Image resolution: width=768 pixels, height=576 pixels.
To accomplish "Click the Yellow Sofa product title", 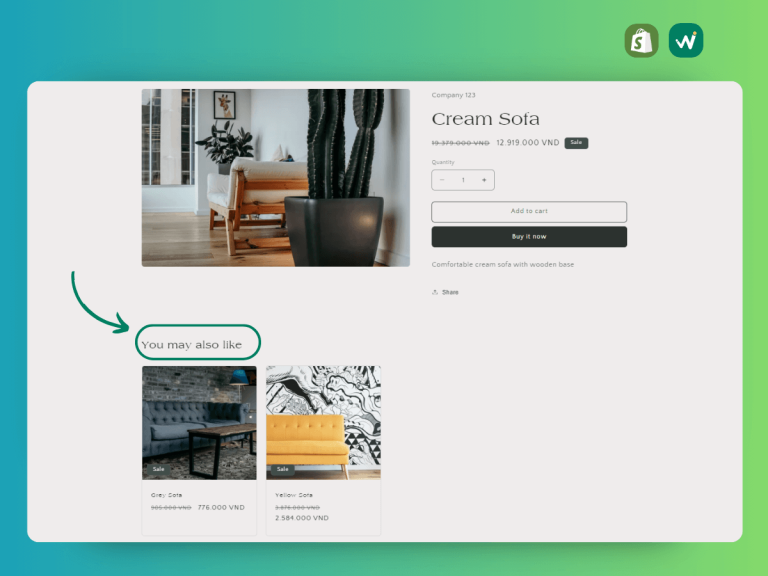I will tap(294, 495).
